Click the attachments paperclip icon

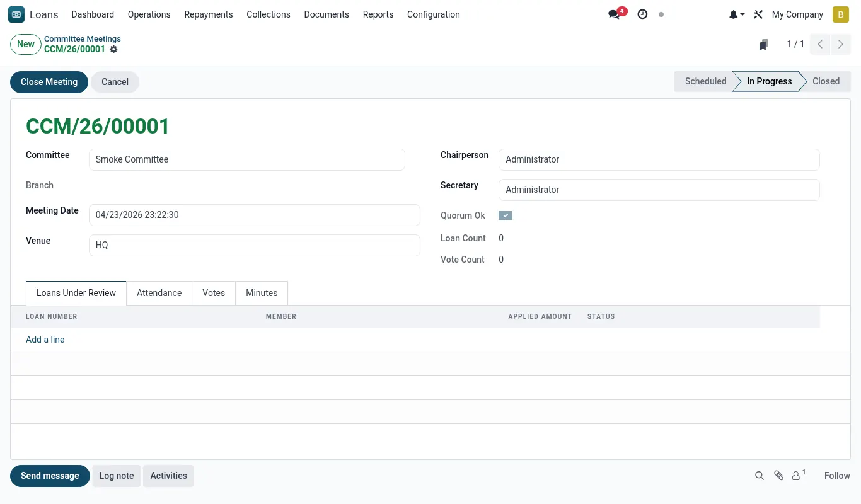[779, 476]
